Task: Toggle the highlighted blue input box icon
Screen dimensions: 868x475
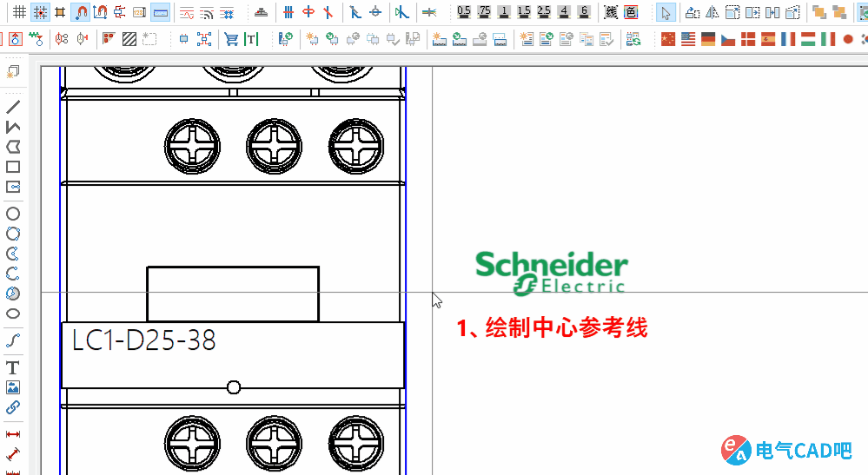Action: pyautogui.click(x=161, y=12)
